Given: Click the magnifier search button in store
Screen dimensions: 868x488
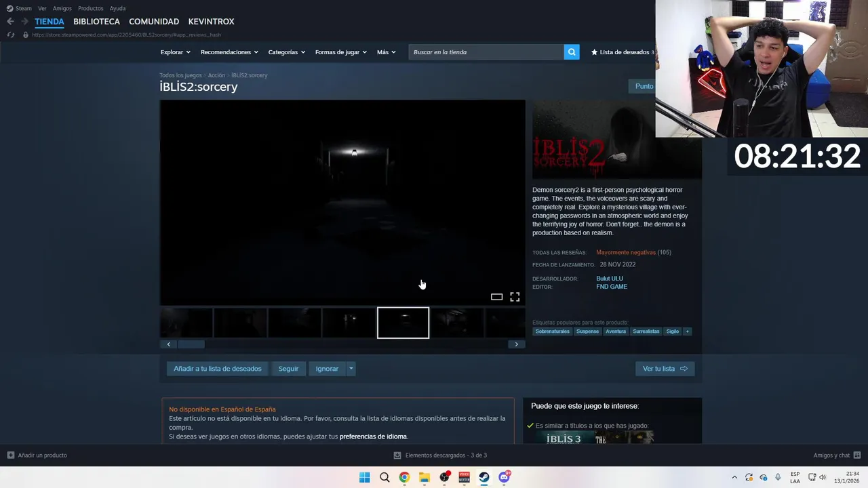Looking at the screenshot, I should pos(572,52).
